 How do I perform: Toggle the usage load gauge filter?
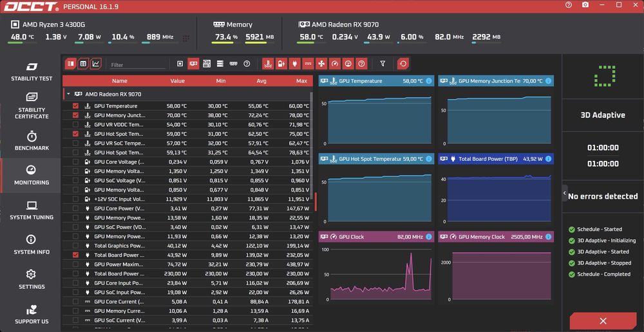(x=348, y=64)
